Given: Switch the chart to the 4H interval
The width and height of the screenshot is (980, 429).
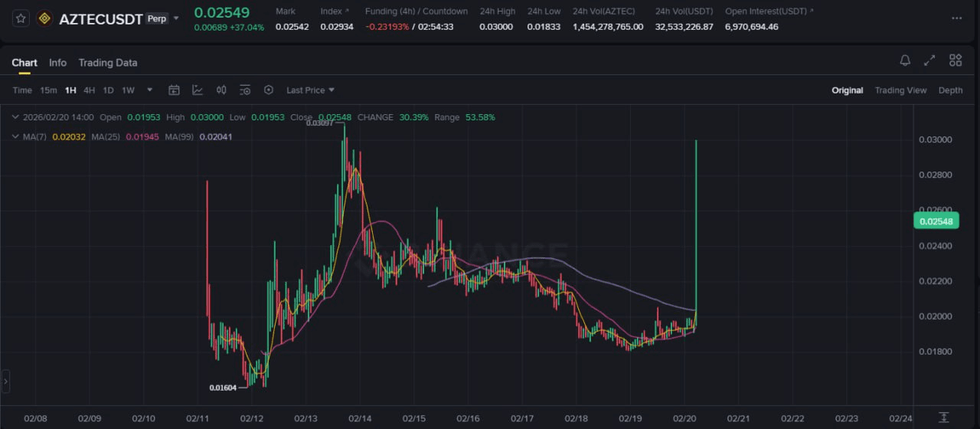Looking at the screenshot, I should pos(89,90).
